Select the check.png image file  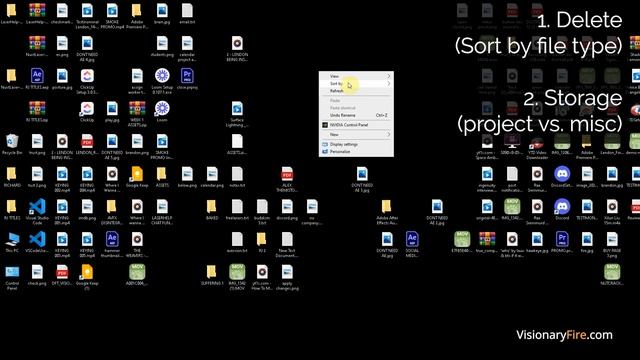click(x=37, y=276)
